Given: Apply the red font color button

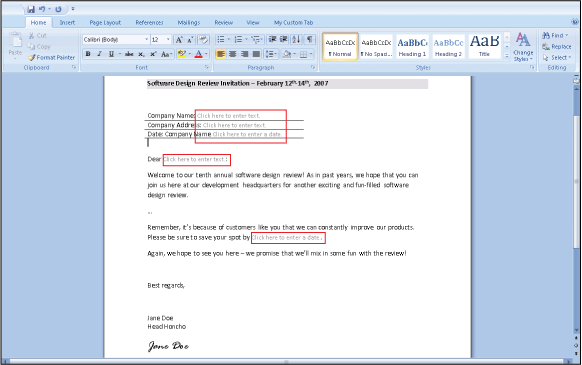Looking at the screenshot, I should pos(199,54).
